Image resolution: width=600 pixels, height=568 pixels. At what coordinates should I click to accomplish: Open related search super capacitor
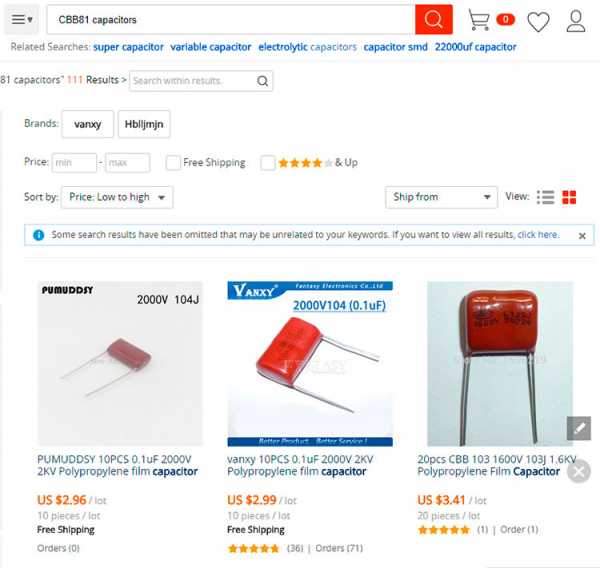pos(128,47)
